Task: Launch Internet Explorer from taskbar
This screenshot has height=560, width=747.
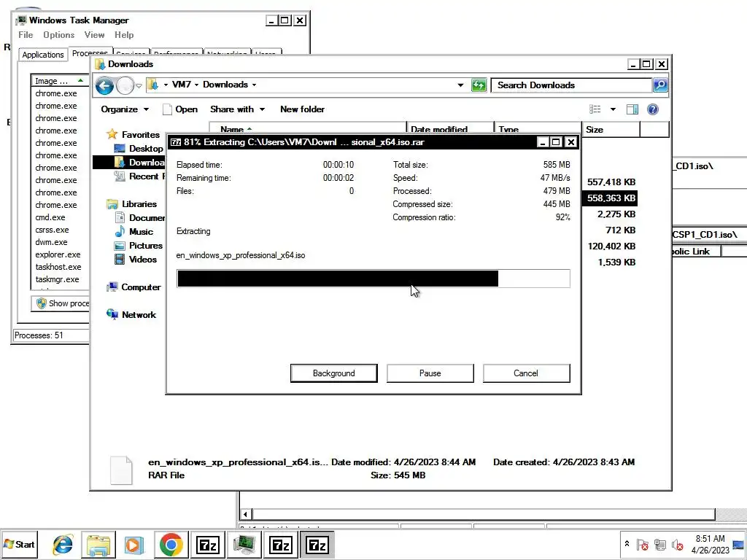Action: coord(63,545)
